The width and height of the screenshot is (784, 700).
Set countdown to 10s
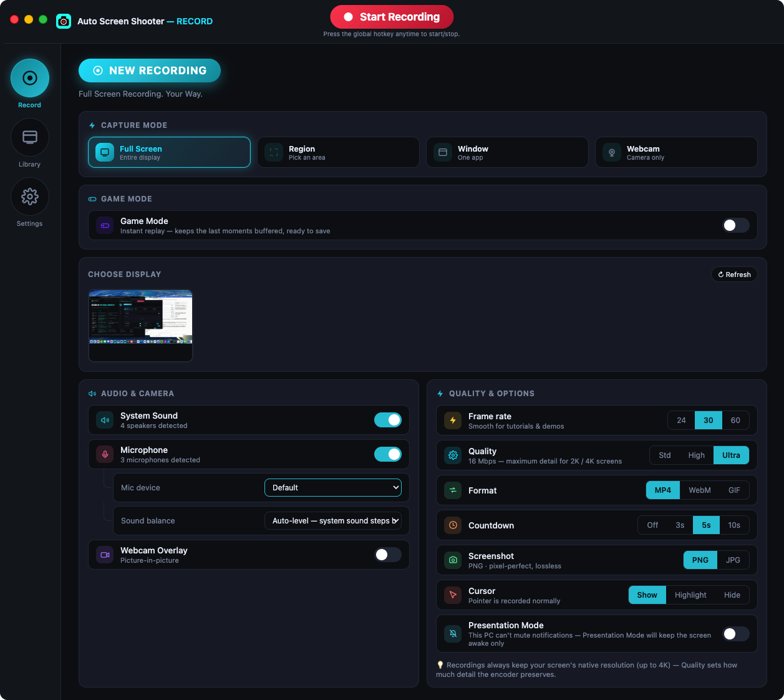tap(734, 525)
